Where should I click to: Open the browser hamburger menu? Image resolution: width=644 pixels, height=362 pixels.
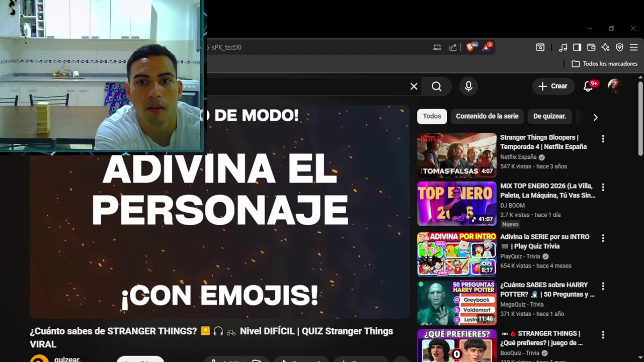(x=633, y=47)
